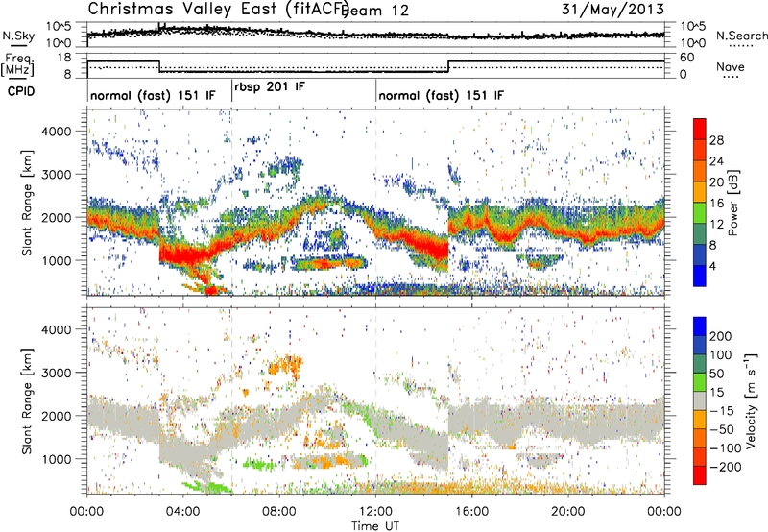Click the 'Velocity [m s⁻¹]' color bar title

(750, 400)
